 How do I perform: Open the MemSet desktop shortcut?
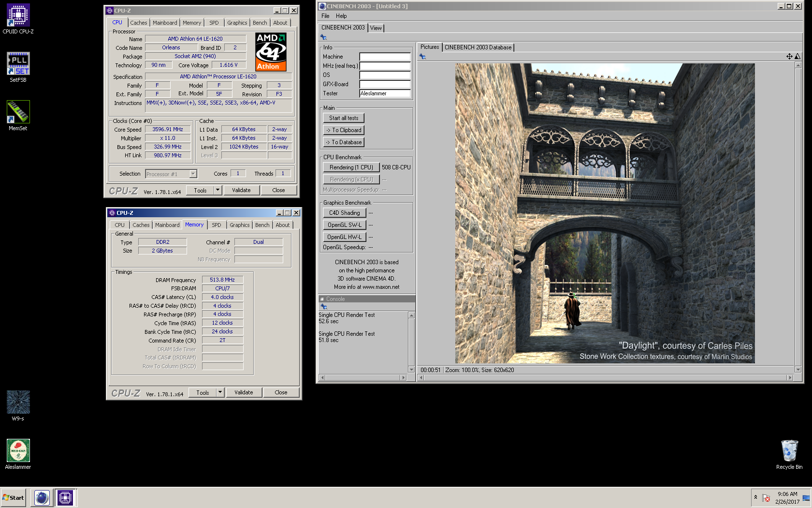point(18,116)
